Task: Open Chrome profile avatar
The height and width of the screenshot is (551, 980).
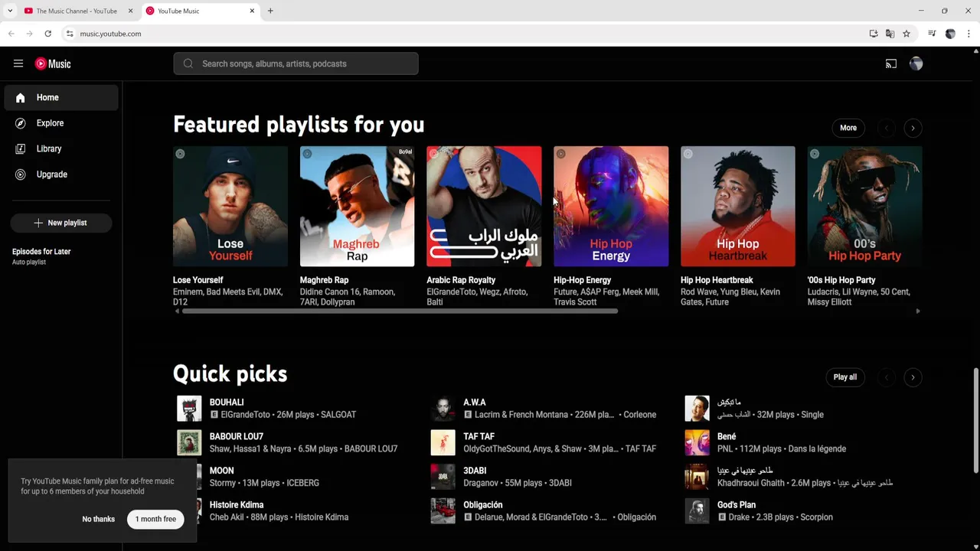Action: click(950, 34)
